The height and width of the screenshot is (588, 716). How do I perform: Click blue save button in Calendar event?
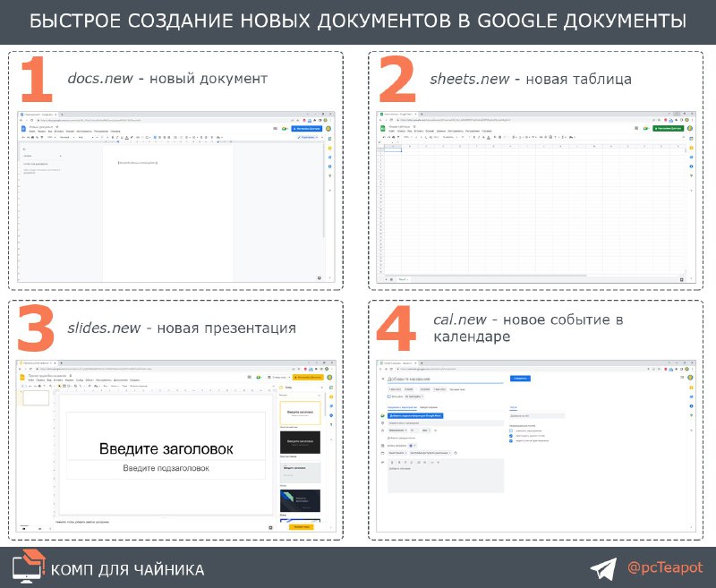coord(520,379)
